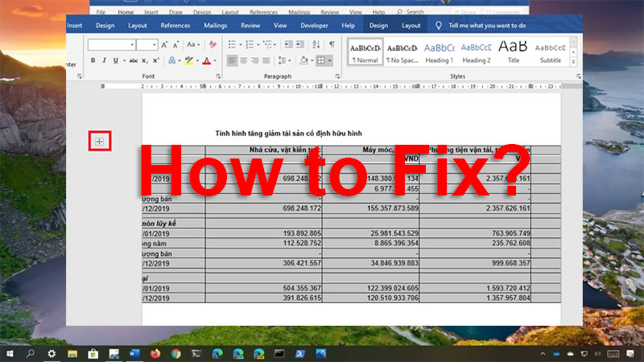Click the Tell me what you want to do box

tap(487, 26)
